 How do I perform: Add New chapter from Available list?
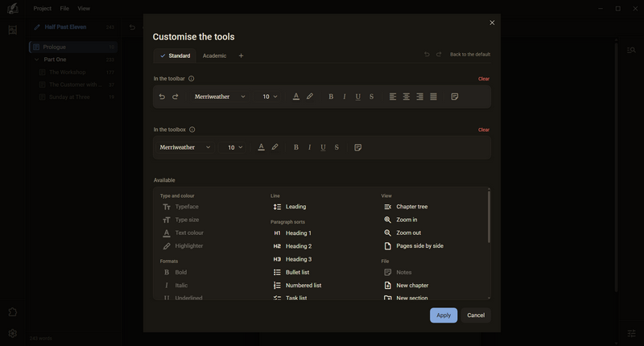point(407,286)
